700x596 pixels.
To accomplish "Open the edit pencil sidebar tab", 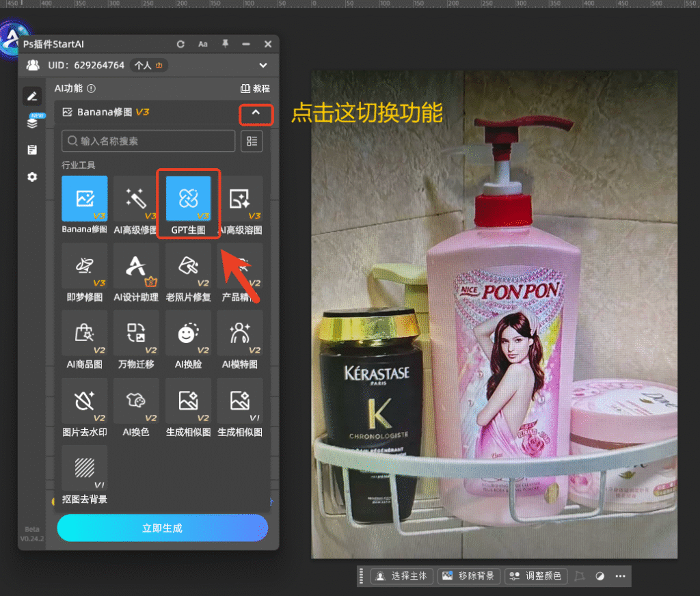I will tap(32, 96).
